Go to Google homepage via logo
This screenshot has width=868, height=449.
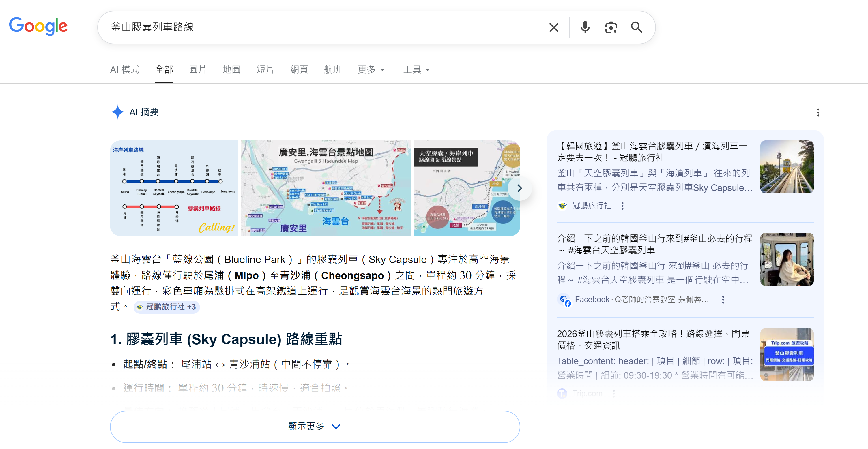(x=38, y=26)
